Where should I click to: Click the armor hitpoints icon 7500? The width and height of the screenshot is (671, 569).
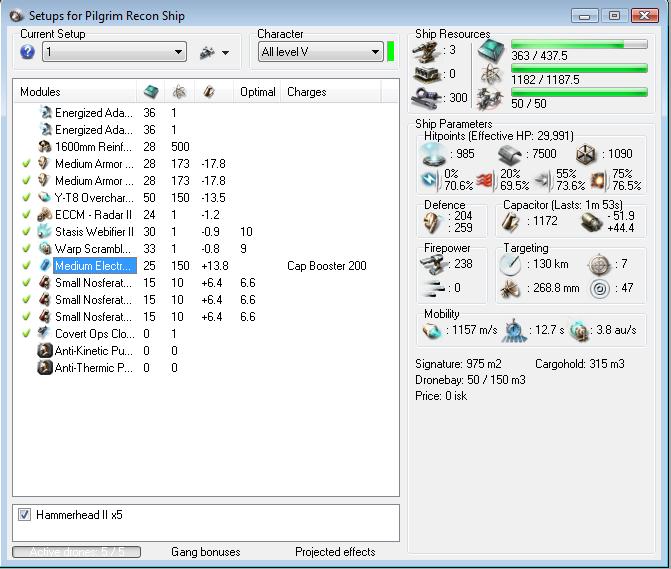pyautogui.click(x=510, y=154)
